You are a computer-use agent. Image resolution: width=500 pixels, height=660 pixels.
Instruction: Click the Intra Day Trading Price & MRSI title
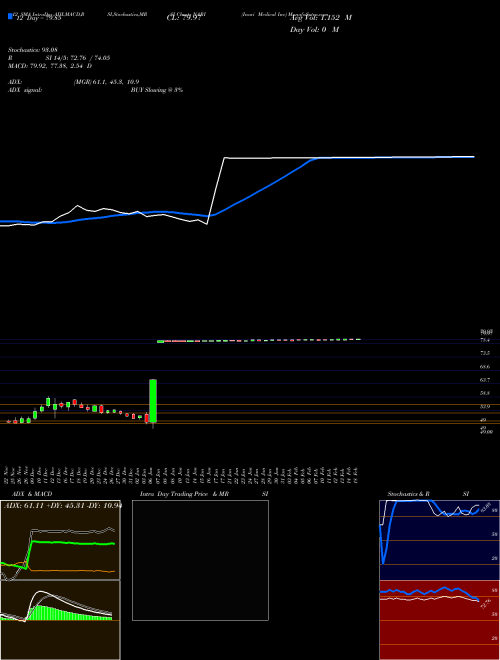coord(204,494)
